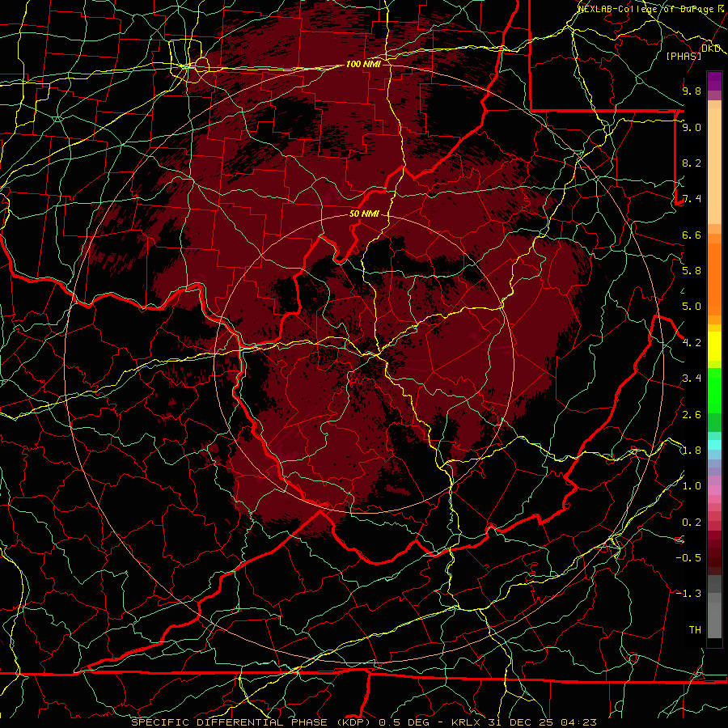Click the 100 NMI range ring label

click(x=363, y=64)
